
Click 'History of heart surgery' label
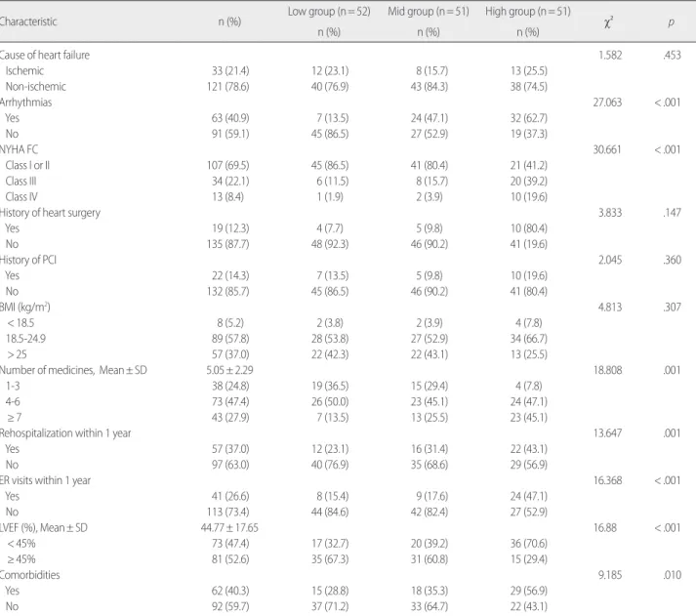click(x=50, y=213)
